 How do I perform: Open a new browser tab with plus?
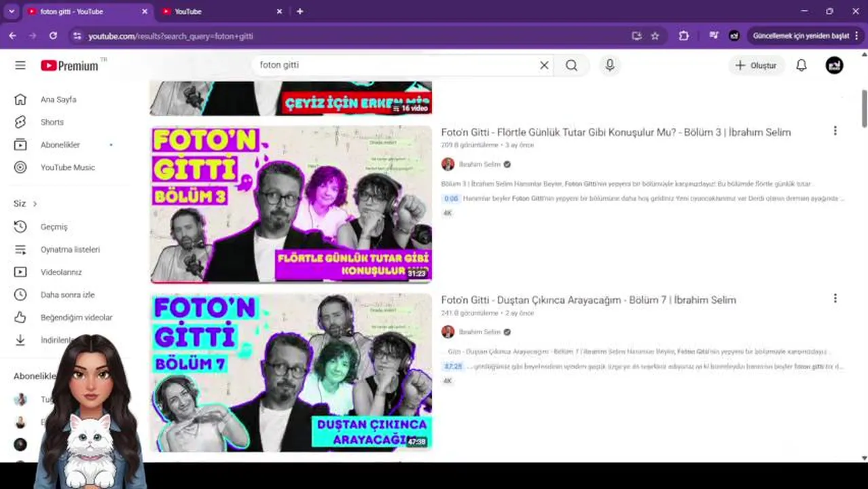click(300, 12)
